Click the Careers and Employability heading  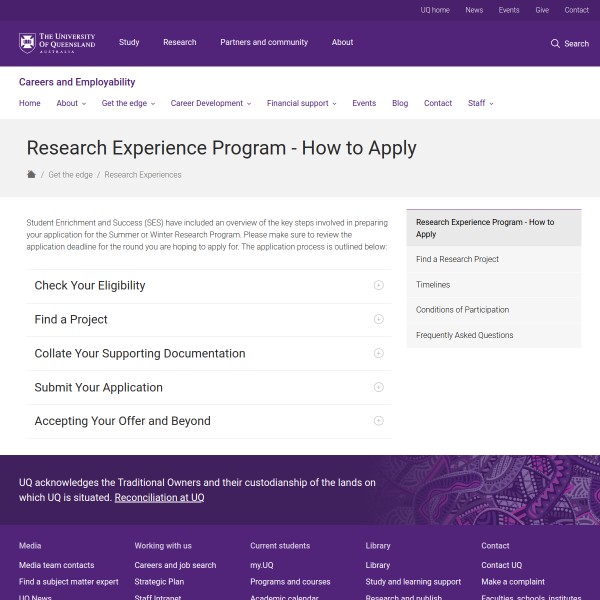tap(77, 82)
